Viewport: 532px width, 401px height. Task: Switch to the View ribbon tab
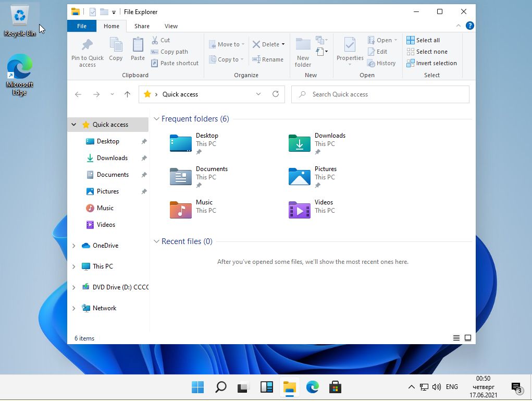click(x=171, y=26)
